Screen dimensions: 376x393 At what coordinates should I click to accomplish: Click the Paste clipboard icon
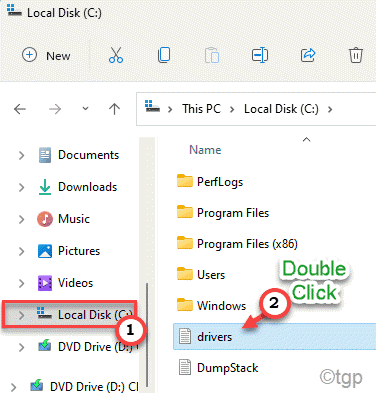[x=212, y=55]
